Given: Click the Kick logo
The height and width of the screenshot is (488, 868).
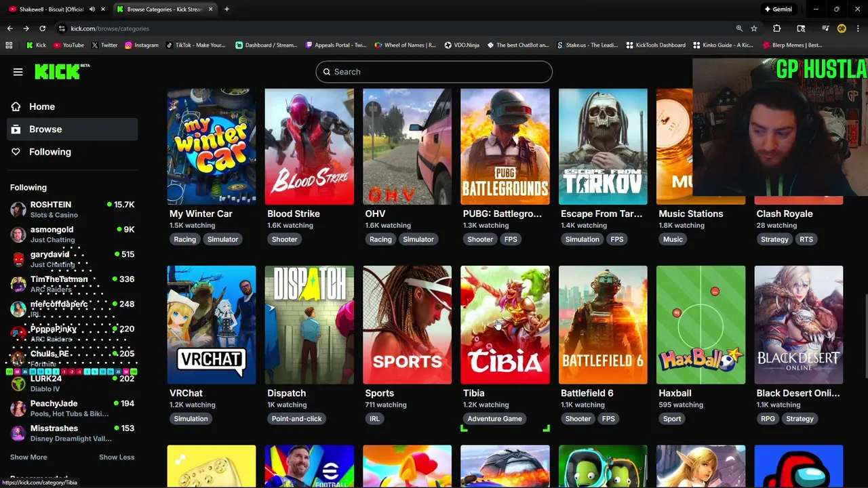Looking at the screenshot, I should [62, 71].
